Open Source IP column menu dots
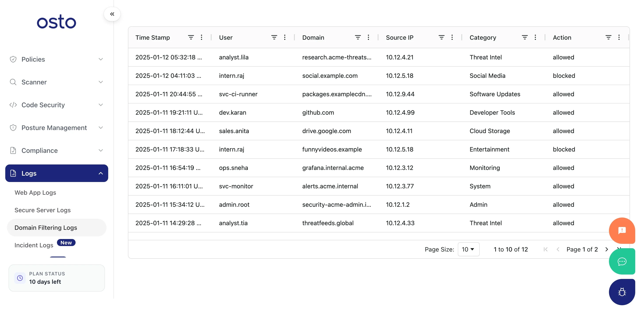The width and height of the screenshot is (644, 314). point(452,37)
